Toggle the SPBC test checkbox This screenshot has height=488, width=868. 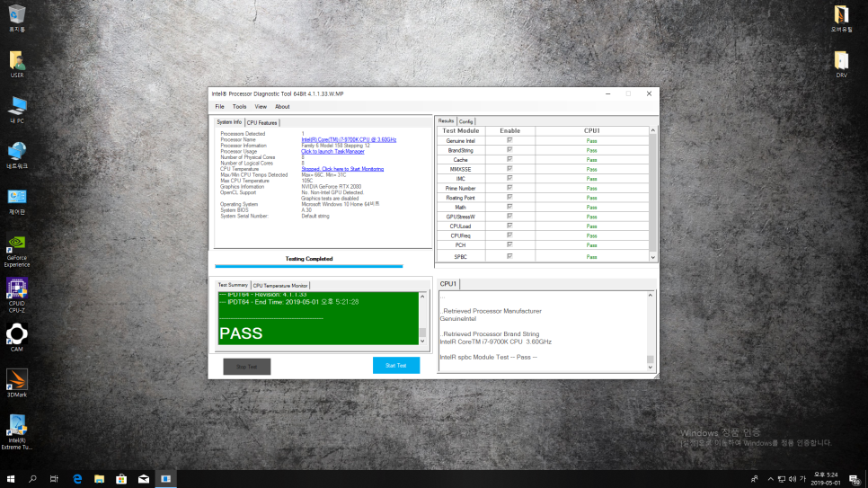tap(509, 256)
